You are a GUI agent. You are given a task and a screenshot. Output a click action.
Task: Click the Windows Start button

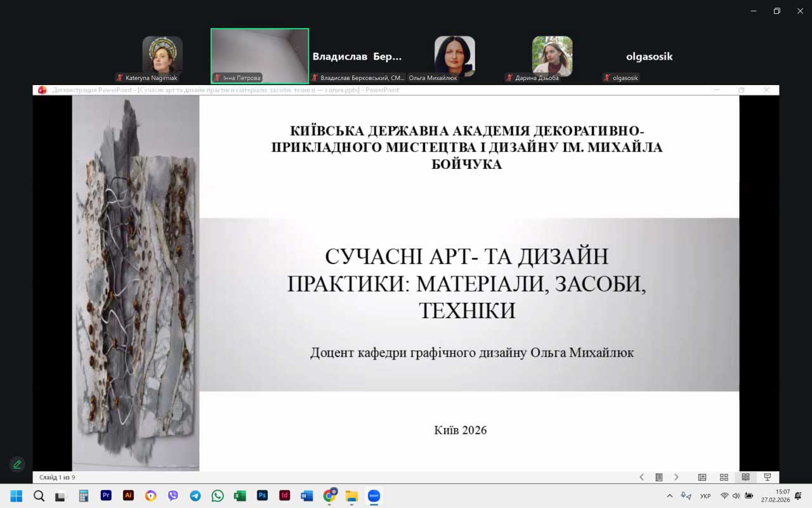pos(16,496)
